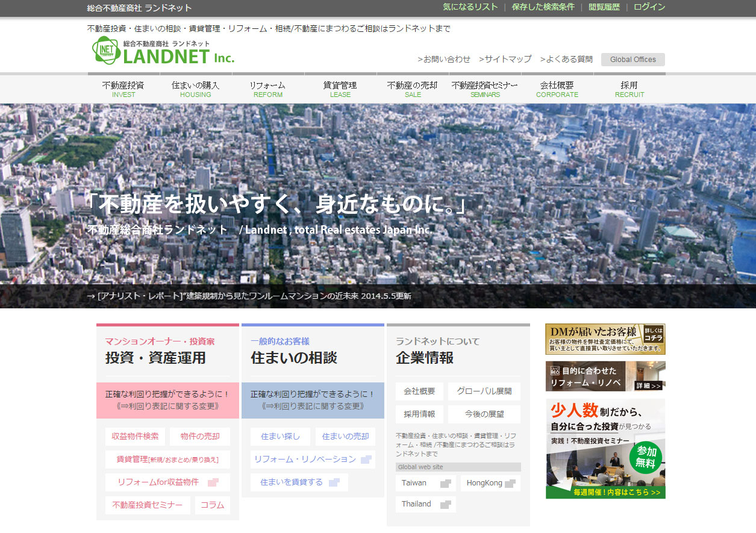Click 会社概要 button in 企業情報 panel
This screenshot has height=533, width=756.
[419, 391]
